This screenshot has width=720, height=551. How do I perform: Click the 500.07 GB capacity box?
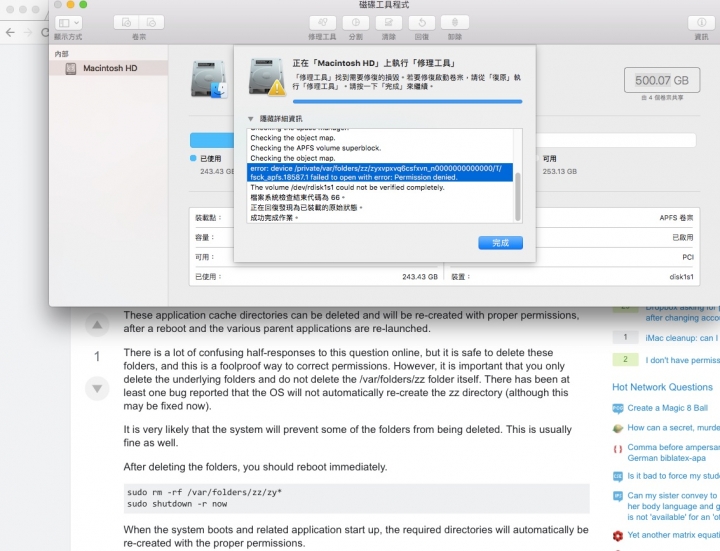pos(662,80)
